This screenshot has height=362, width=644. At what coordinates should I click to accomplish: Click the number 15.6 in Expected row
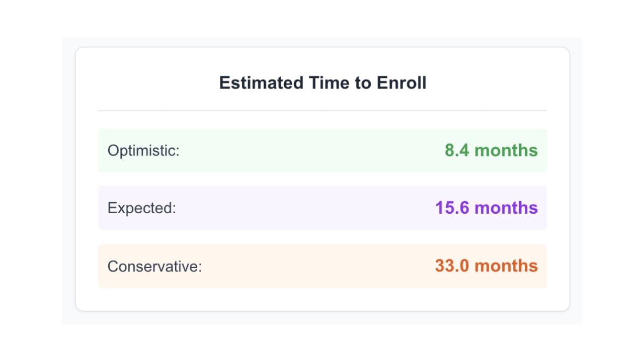point(452,208)
